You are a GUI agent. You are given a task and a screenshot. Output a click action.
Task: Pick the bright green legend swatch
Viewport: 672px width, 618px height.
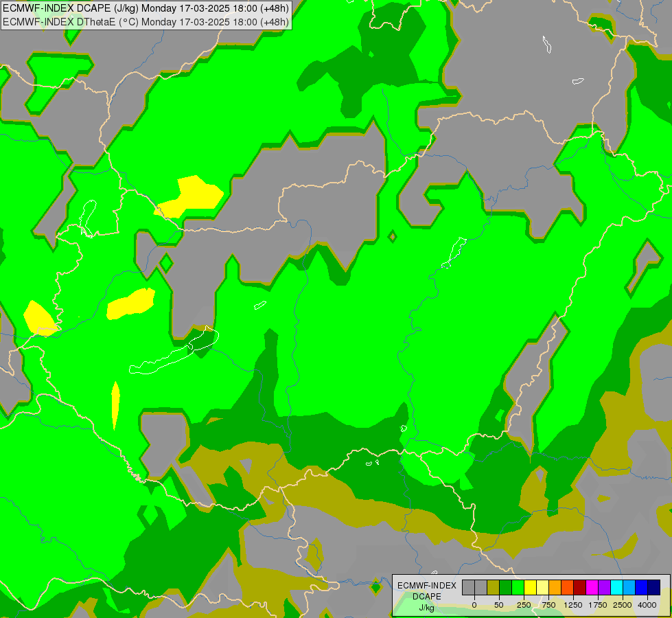518,588
